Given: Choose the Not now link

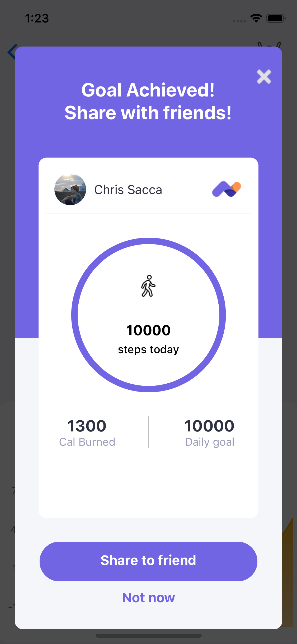Looking at the screenshot, I should pos(148,598).
